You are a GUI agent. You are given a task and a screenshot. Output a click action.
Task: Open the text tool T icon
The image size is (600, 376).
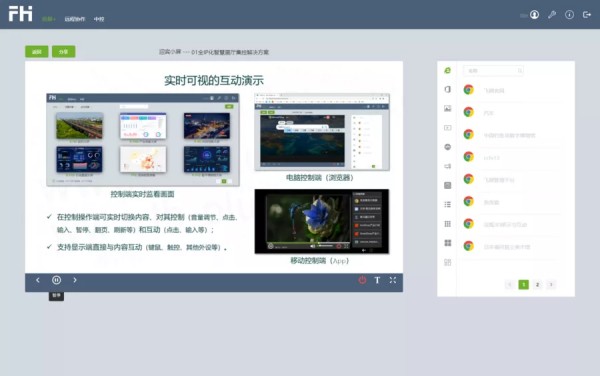coord(377,280)
